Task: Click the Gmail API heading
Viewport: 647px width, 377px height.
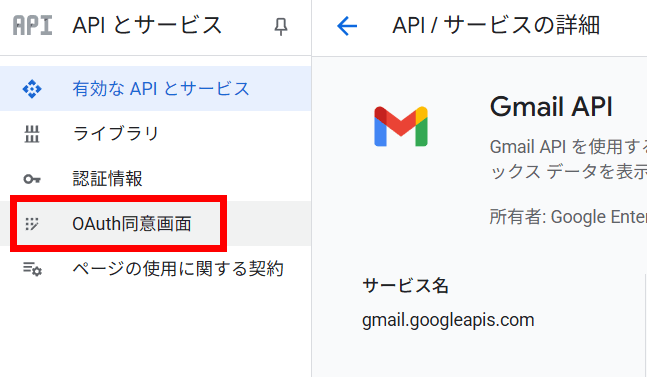Action: coord(551,107)
